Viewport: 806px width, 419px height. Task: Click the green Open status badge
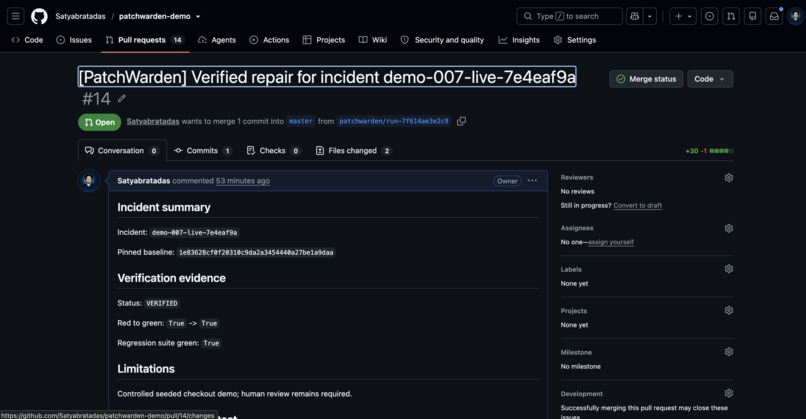100,122
